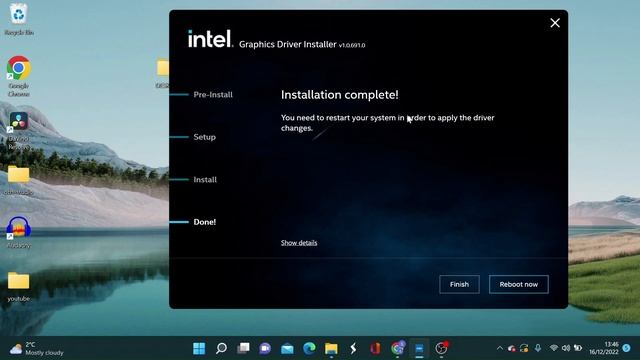Open the Recycle Bin desktop icon
Viewport: 640px width, 360px height.
pos(19,20)
